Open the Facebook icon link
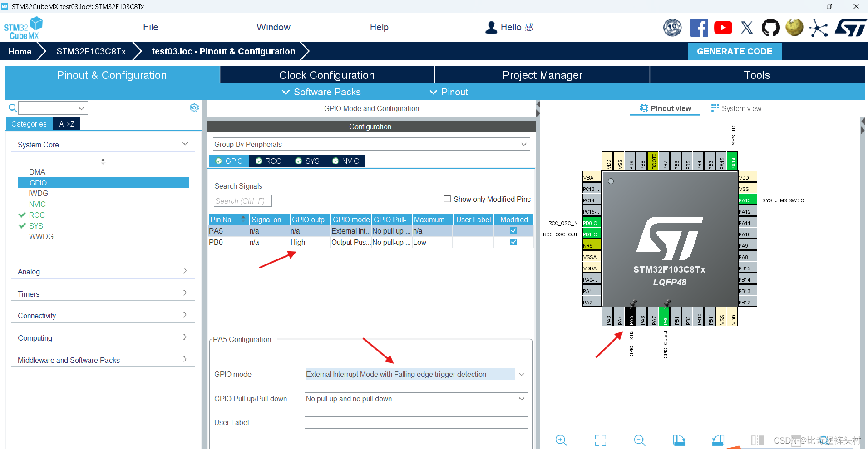Viewport: 868px width, 449px height. [x=699, y=28]
